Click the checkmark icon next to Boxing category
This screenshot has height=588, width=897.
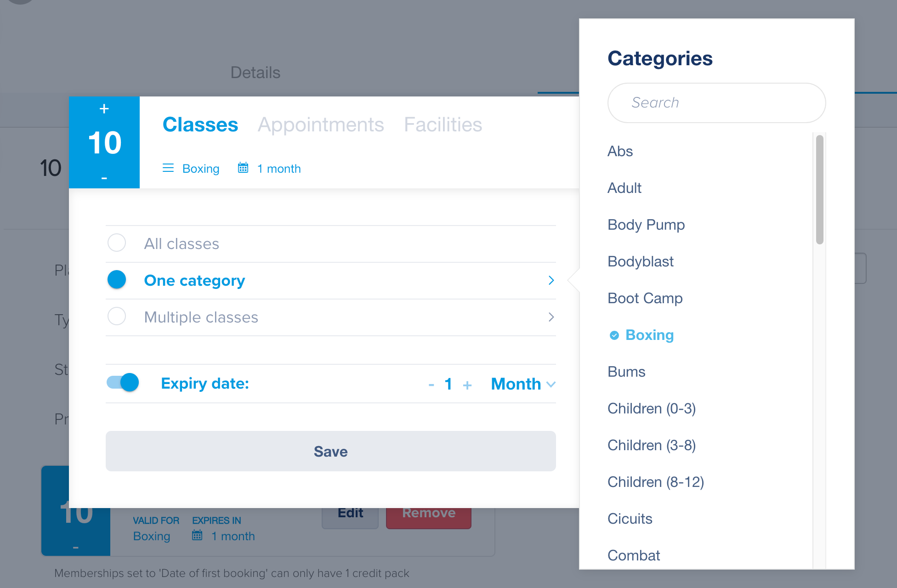click(x=614, y=335)
